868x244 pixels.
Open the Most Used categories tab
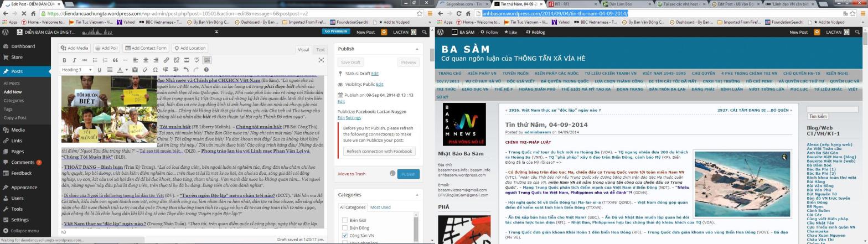click(380, 207)
